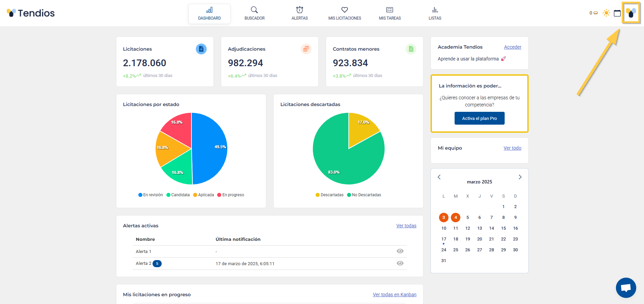
Task: Show Alerta 1 with eye icon
Action: [x=400, y=251]
